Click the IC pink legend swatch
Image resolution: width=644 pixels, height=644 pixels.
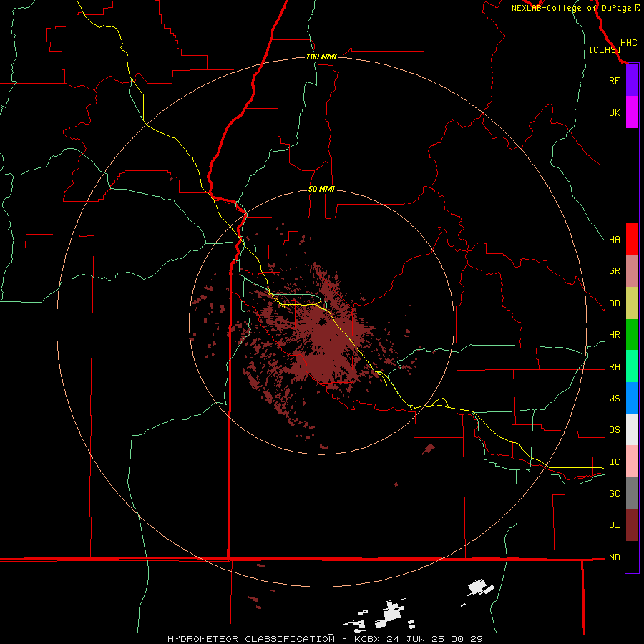click(x=632, y=462)
